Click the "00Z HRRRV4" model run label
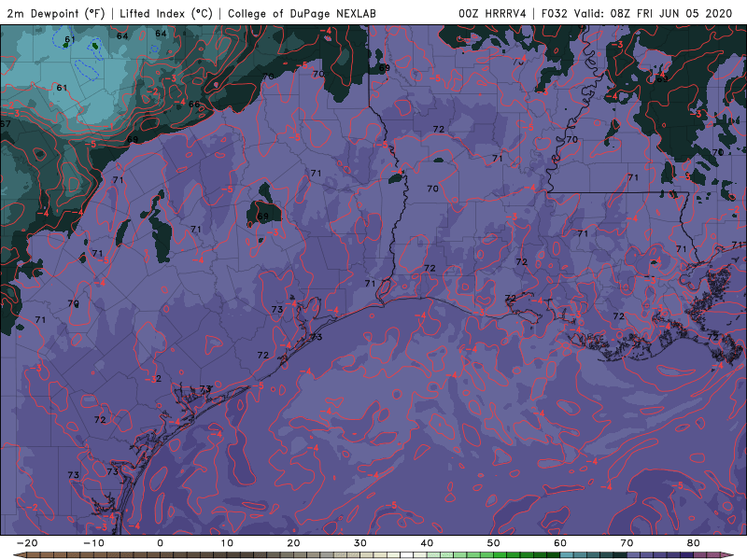The height and width of the screenshot is (560, 747). pyautogui.click(x=492, y=13)
